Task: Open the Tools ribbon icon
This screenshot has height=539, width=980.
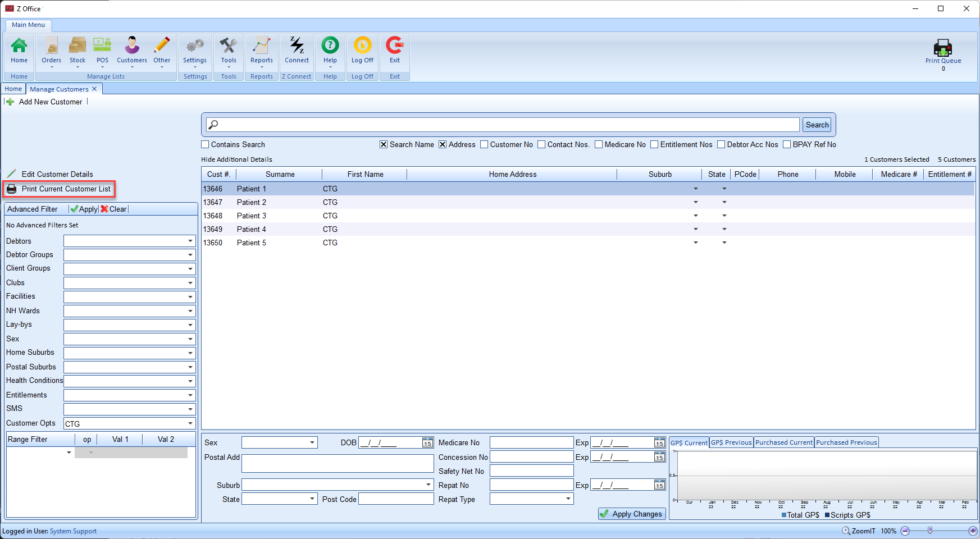Action: (x=229, y=46)
